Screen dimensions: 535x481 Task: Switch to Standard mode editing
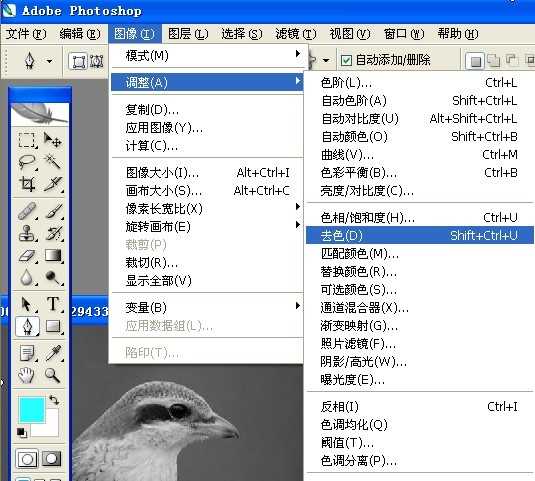[x=27, y=459]
